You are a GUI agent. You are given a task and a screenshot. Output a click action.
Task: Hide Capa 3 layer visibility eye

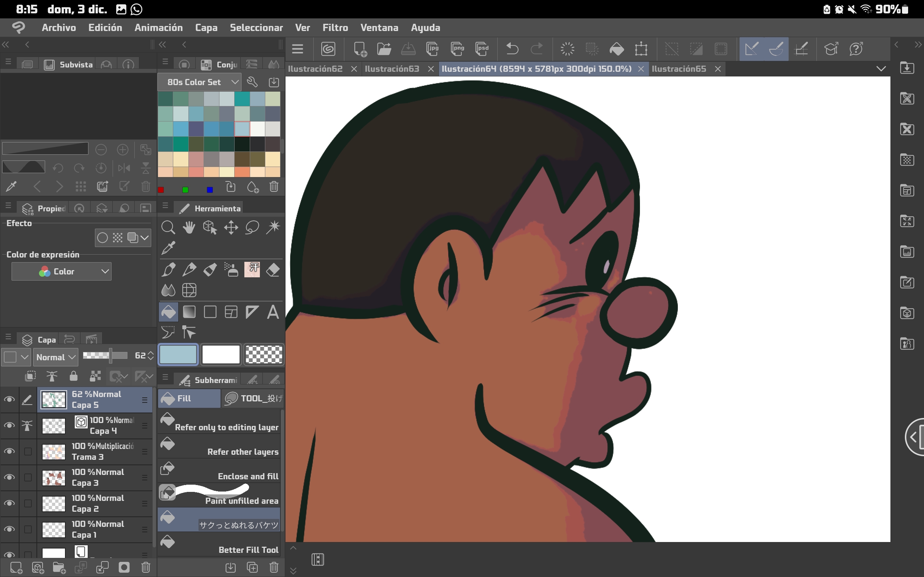(x=9, y=477)
